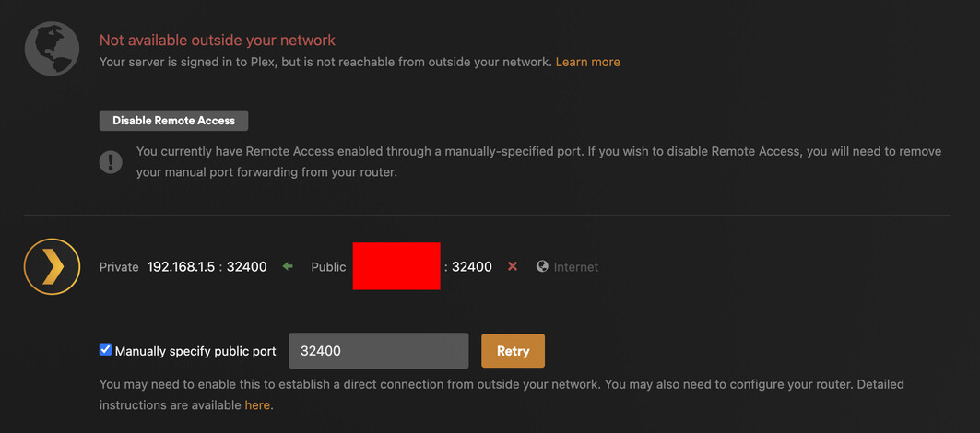The height and width of the screenshot is (433, 980).
Task: Click the 'Private' label text
Action: [x=119, y=267]
